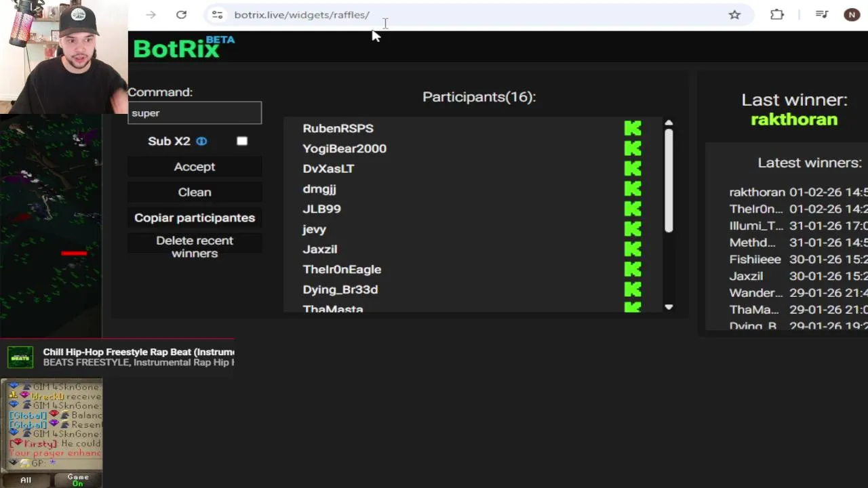
Task: Select participant JLB99
Action: [322, 209]
